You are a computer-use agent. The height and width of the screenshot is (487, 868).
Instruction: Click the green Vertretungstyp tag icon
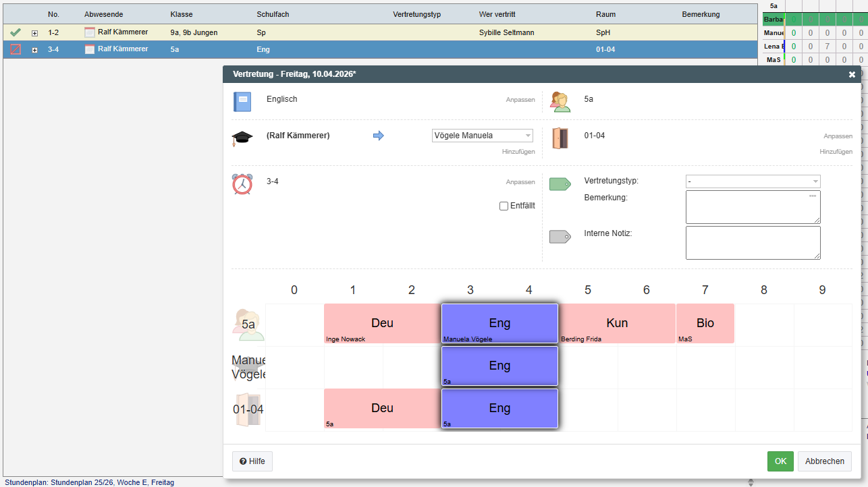coord(560,184)
